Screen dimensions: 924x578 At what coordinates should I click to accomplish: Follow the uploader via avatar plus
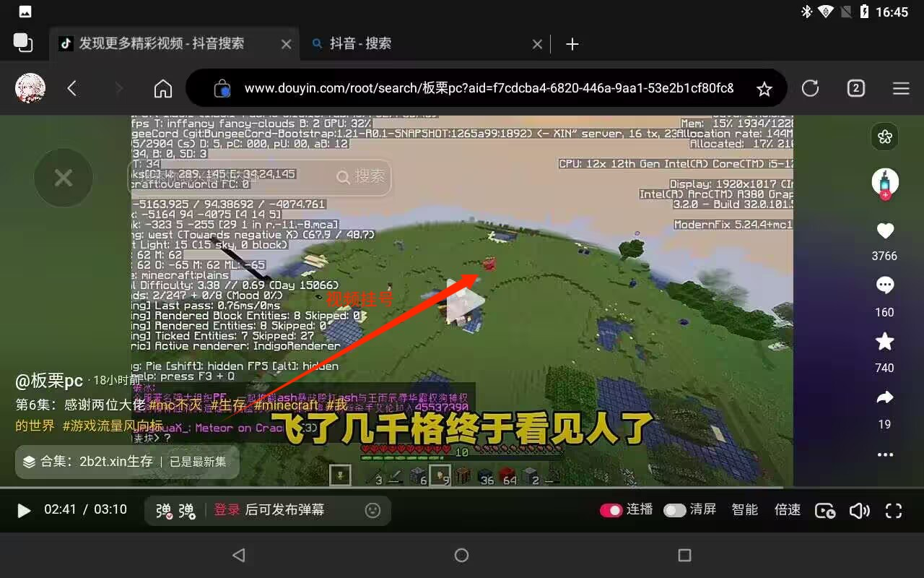tap(885, 195)
